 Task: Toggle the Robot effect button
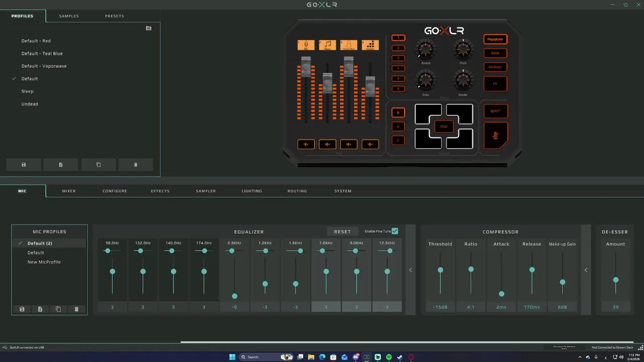tap(495, 53)
